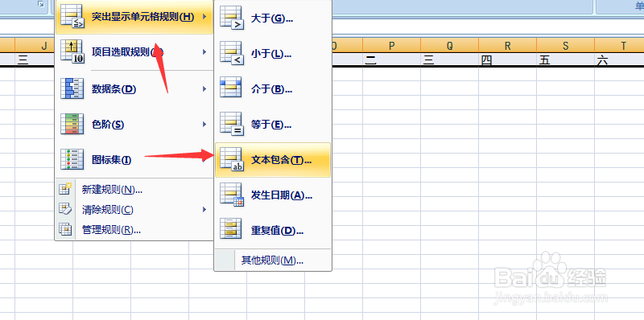Select column S header

[x=565, y=46]
